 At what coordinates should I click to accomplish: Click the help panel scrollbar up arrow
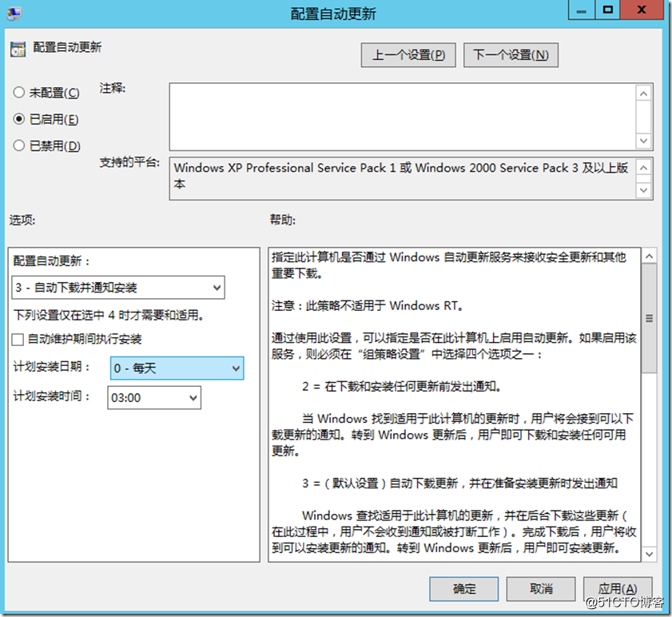tap(650, 257)
